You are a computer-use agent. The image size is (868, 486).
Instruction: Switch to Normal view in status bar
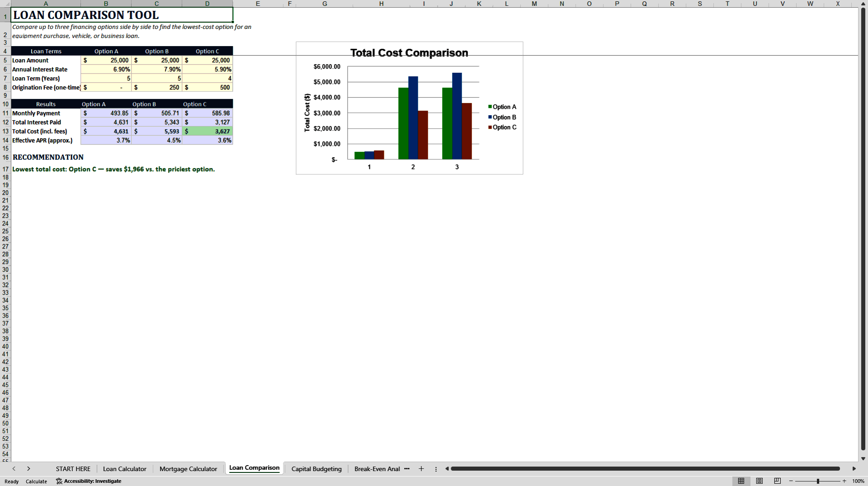tap(741, 481)
